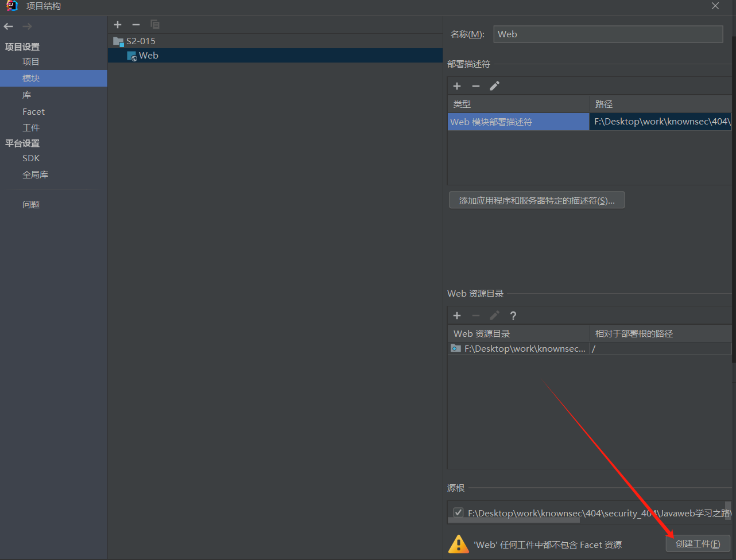Viewport: 736px width, 560px height.
Task: Remove selected module with minus icon
Action: [x=136, y=25]
